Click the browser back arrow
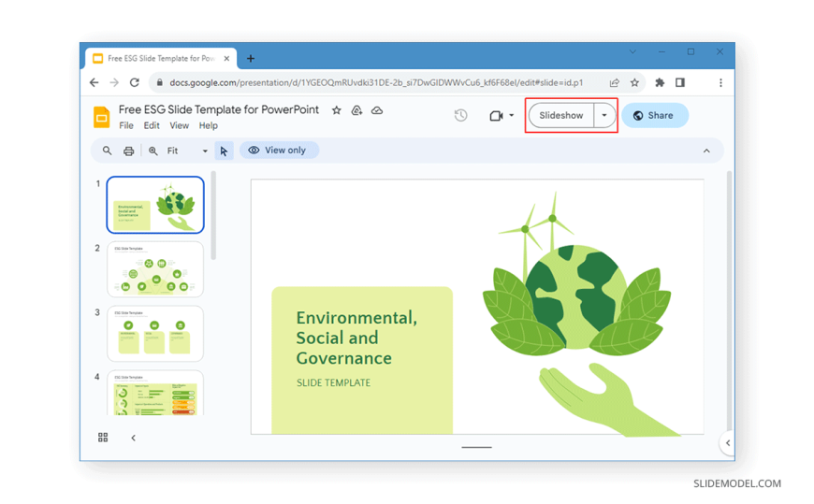814x504 pixels. [94, 82]
